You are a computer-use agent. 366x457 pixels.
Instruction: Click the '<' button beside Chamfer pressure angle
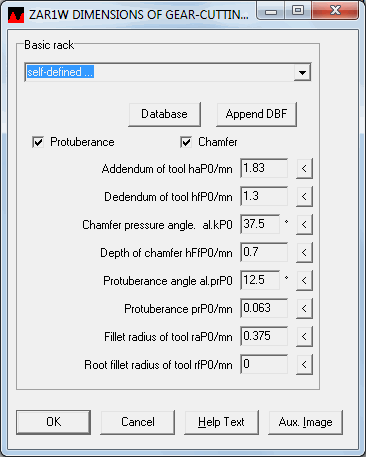pos(304,225)
